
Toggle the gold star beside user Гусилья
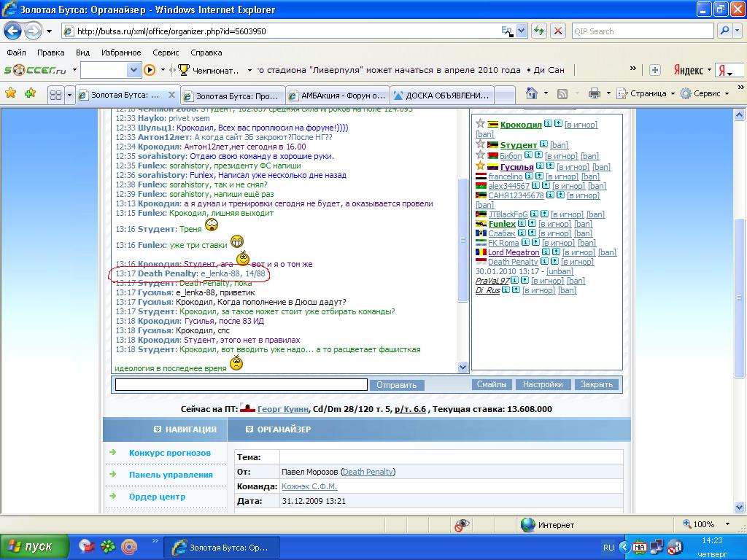pos(480,166)
